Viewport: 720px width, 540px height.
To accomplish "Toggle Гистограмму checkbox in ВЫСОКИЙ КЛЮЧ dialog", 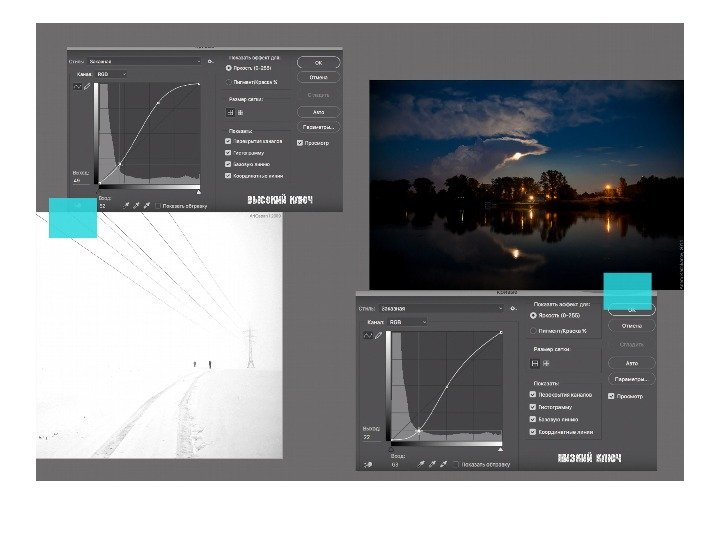I will click(x=228, y=153).
